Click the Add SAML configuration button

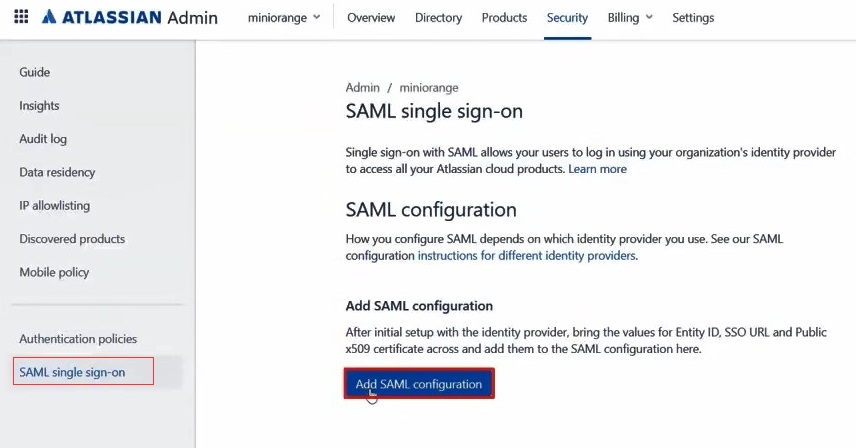pos(418,384)
